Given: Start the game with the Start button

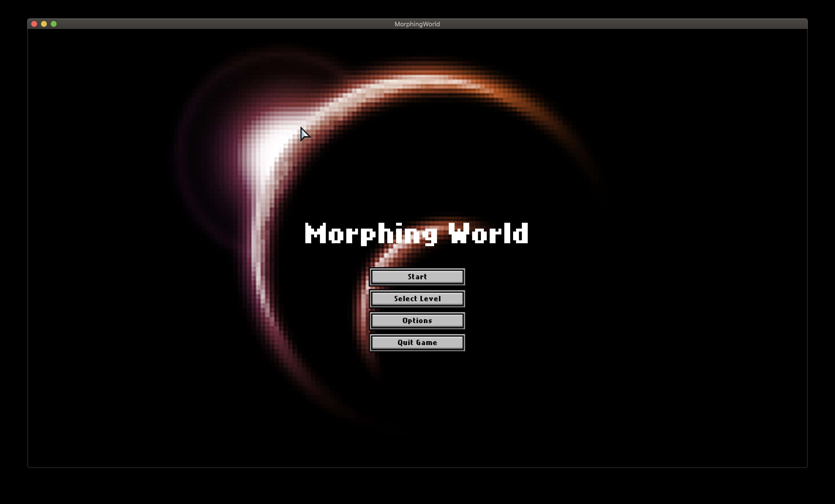Looking at the screenshot, I should (417, 277).
